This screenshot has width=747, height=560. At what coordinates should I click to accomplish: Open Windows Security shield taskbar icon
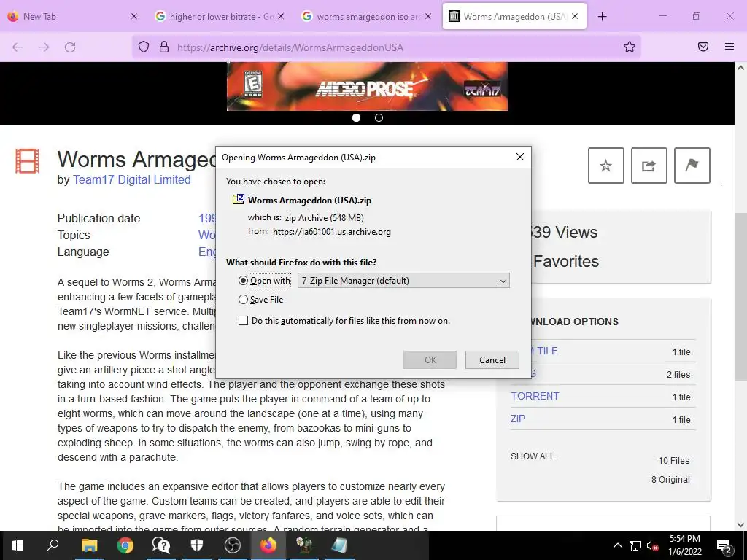(x=197, y=545)
